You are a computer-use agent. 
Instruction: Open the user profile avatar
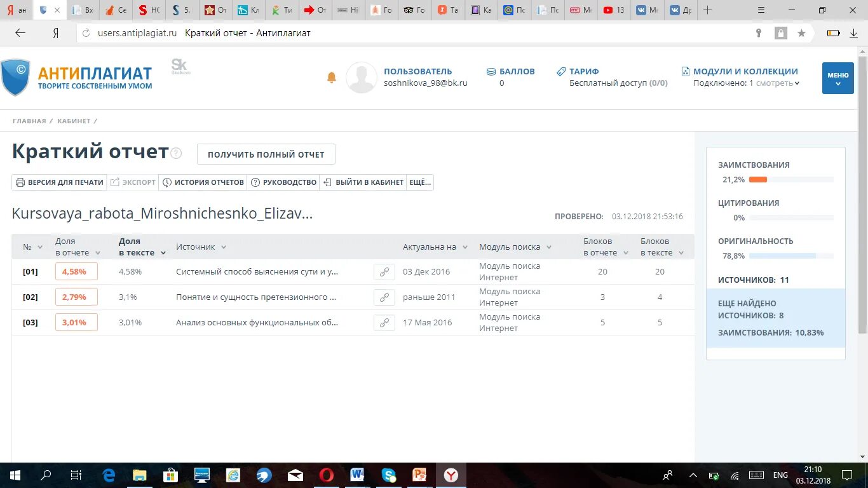click(361, 78)
